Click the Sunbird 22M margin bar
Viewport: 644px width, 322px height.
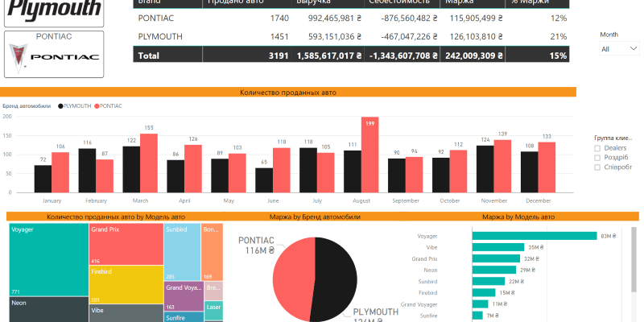coord(489,281)
